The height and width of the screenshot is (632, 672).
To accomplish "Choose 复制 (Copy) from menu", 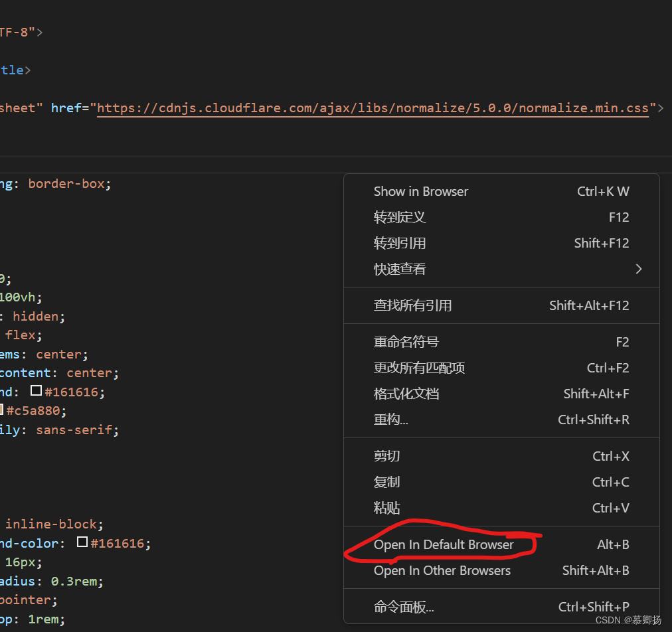I will [x=501, y=482].
